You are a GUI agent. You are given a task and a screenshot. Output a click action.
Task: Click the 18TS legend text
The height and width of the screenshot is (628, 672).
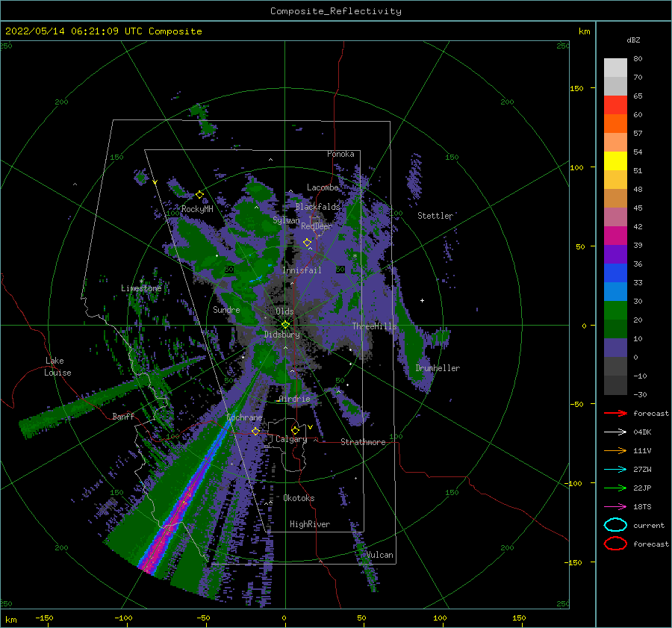click(x=642, y=507)
